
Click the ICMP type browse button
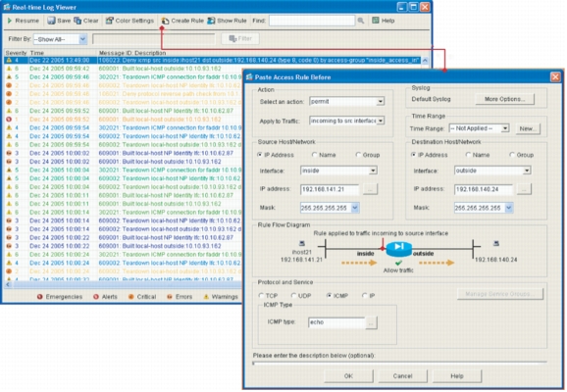click(x=371, y=323)
